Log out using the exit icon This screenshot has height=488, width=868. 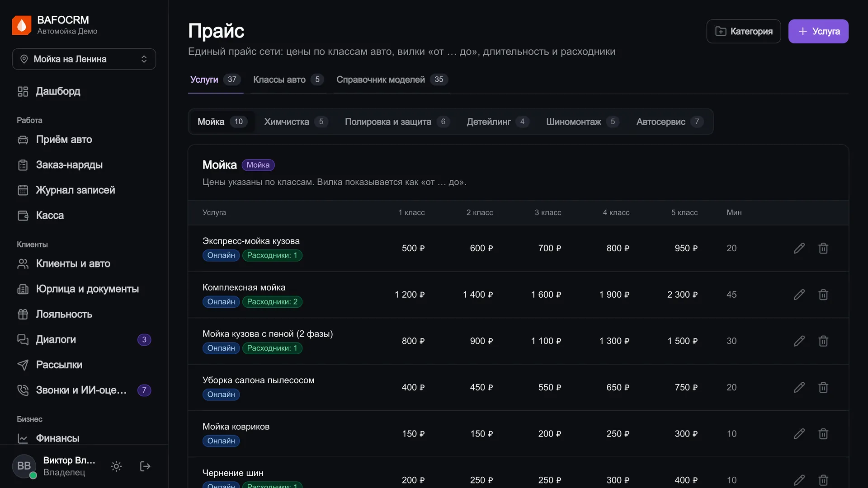[145, 466]
